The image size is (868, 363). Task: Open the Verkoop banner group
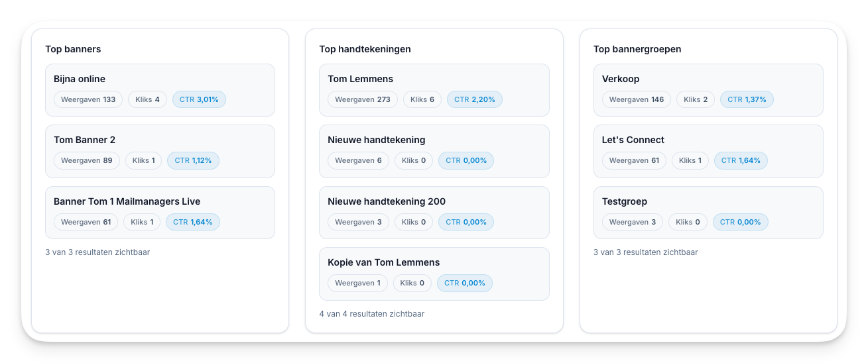[621, 79]
